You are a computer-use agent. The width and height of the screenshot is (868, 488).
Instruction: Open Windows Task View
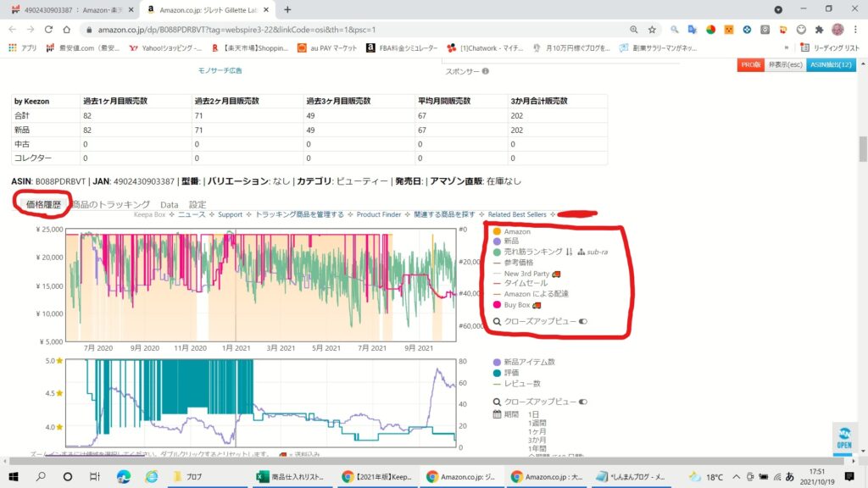95,476
